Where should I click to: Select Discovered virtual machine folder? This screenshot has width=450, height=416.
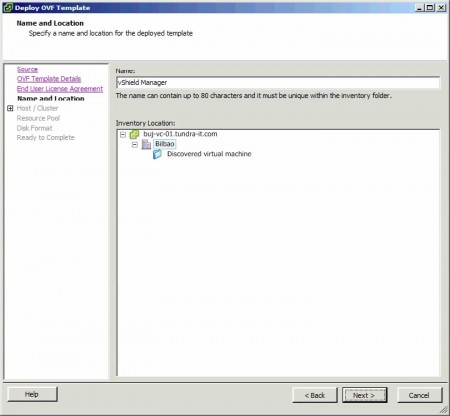(x=209, y=154)
